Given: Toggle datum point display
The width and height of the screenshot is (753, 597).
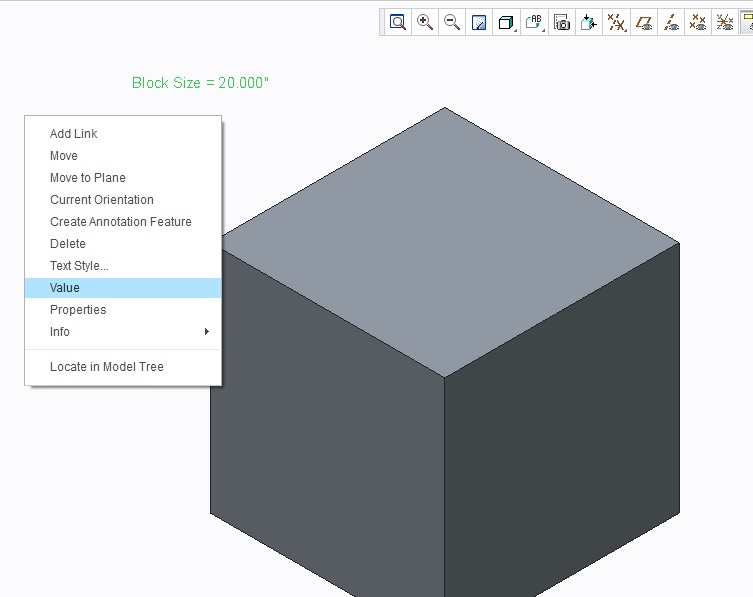Looking at the screenshot, I should point(698,22).
